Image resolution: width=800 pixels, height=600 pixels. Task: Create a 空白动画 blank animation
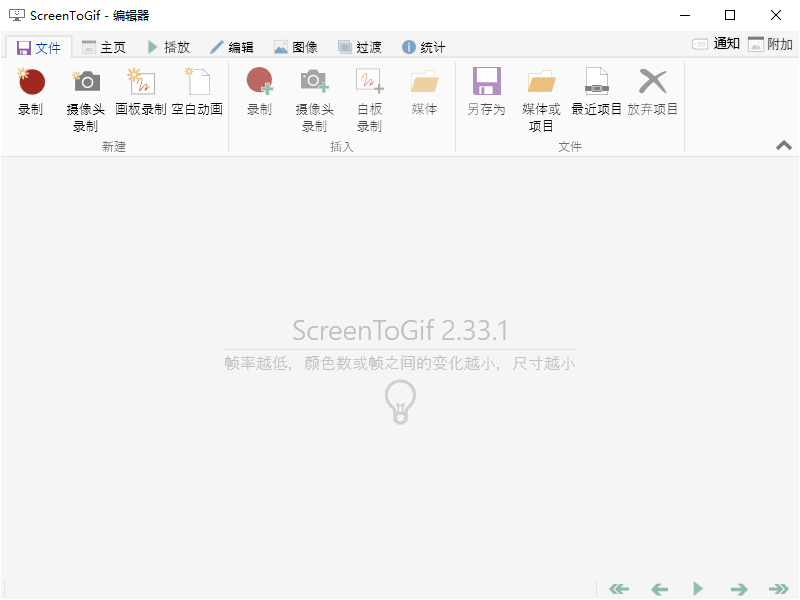pyautogui.click(x=197, y=82)
